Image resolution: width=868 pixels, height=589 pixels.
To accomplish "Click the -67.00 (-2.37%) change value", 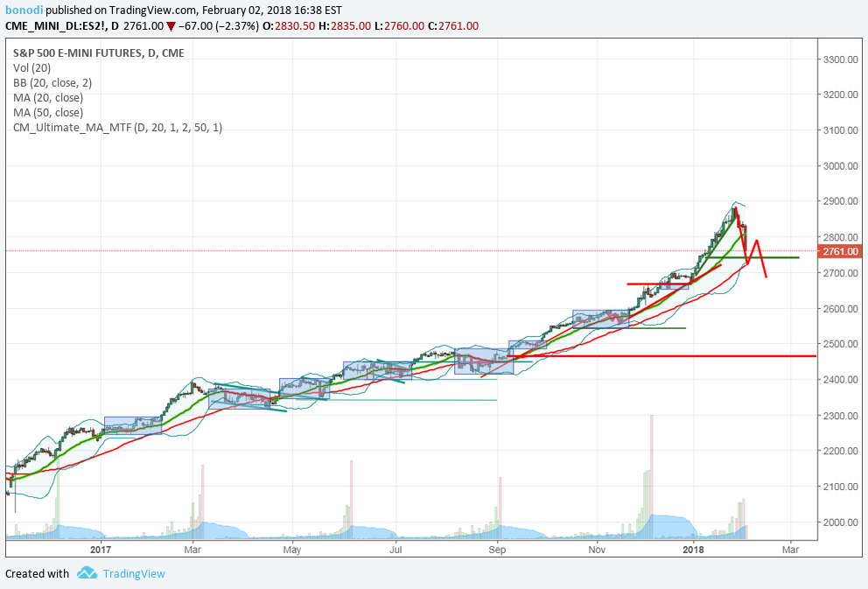I will (219, 26).
